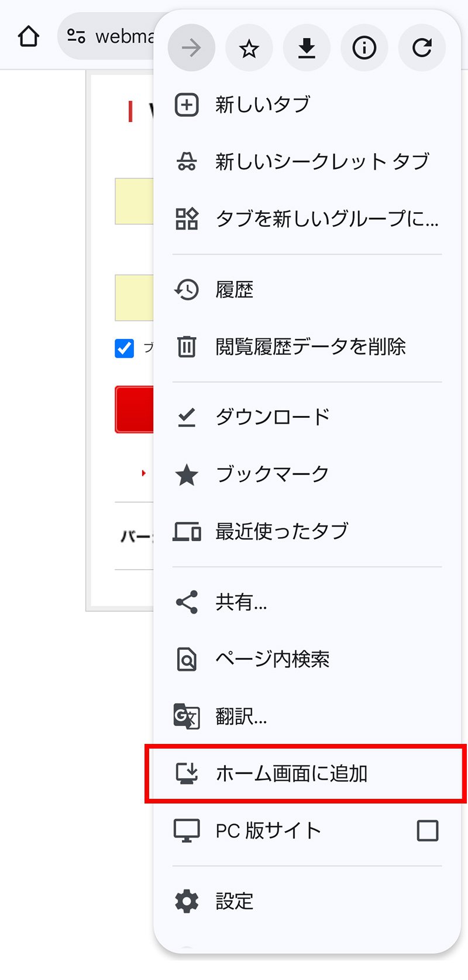This screenshot has width=468, height=980.
Task: Tap the download page icon
Action: [x=307, y=48]
